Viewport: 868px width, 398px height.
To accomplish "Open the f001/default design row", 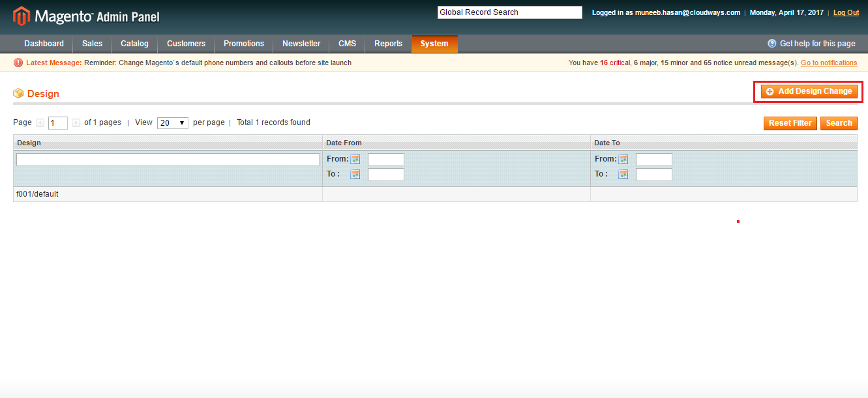I will (x=435, y=194).
